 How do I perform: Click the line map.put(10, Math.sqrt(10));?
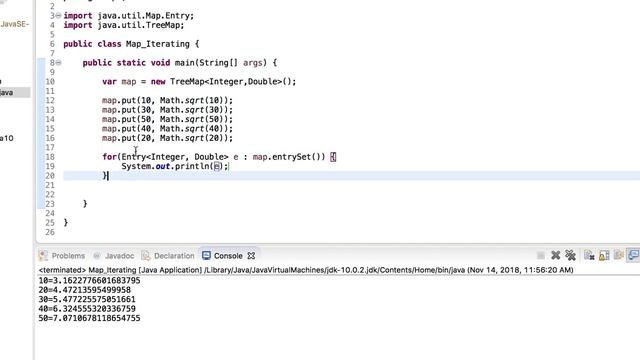167,100
